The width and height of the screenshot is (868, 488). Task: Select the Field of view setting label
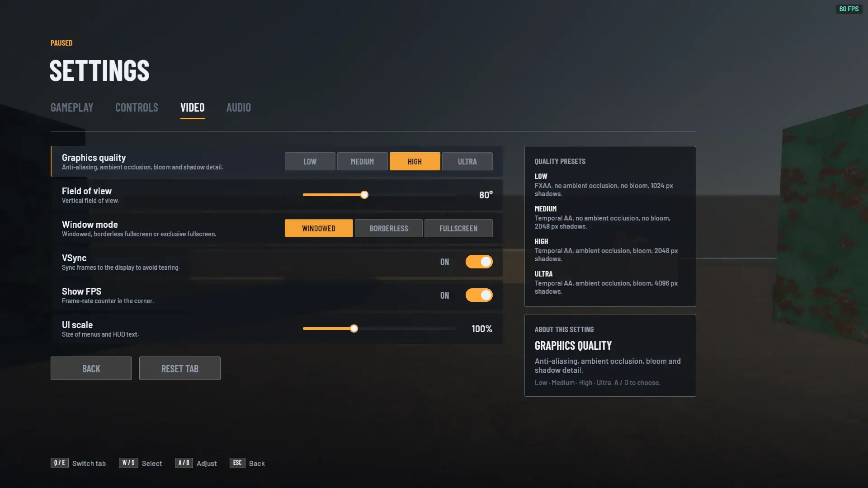coord(87,191)
